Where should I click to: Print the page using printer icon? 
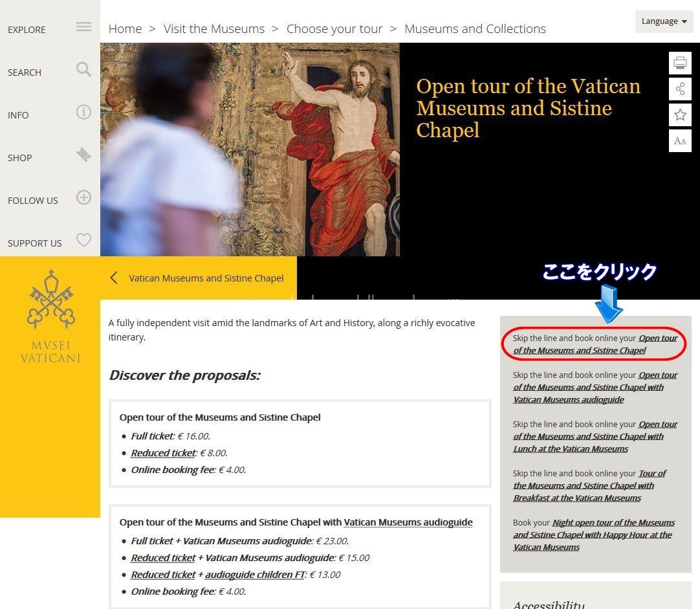tap(680, 63)
